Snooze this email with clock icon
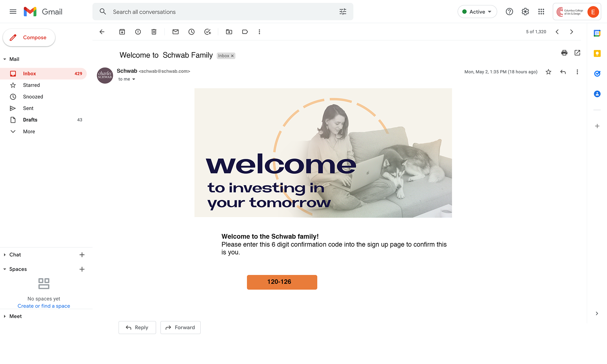The image size is (607, 364). coord(192,32)
